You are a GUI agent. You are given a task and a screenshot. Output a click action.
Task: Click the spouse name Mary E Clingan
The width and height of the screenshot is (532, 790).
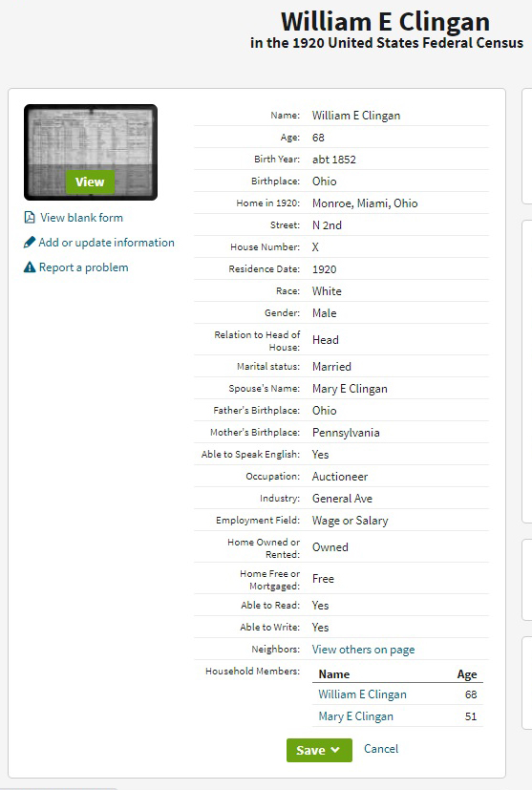click(350, 389)
